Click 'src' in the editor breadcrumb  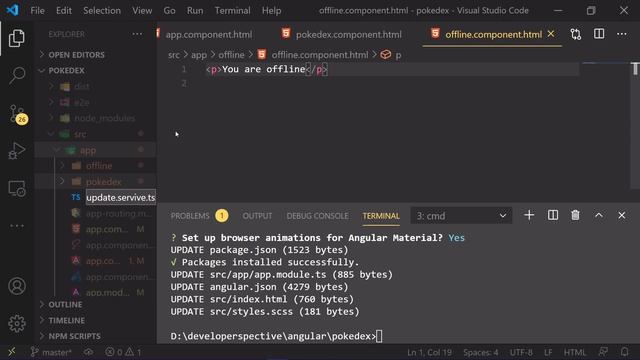[173, 55]
